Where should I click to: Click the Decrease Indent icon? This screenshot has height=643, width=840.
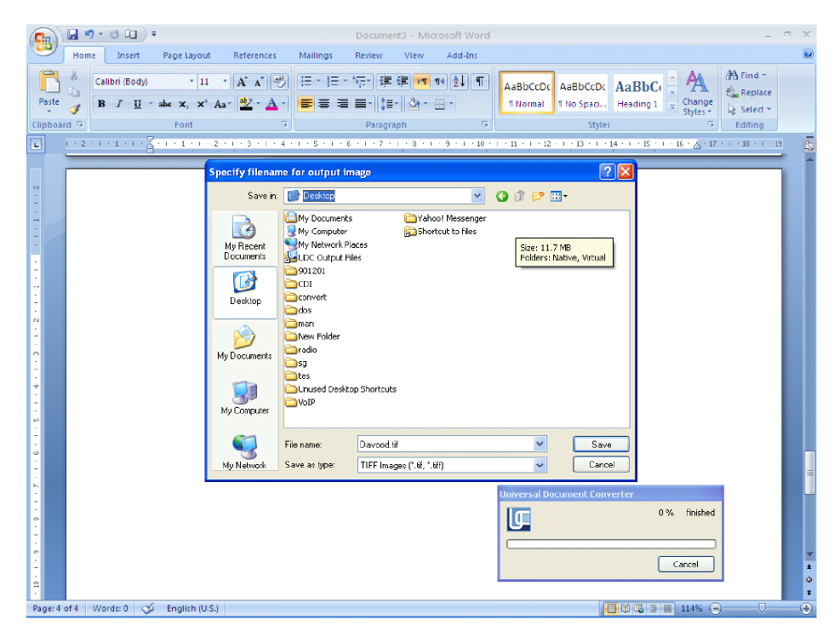coord(386,82)
